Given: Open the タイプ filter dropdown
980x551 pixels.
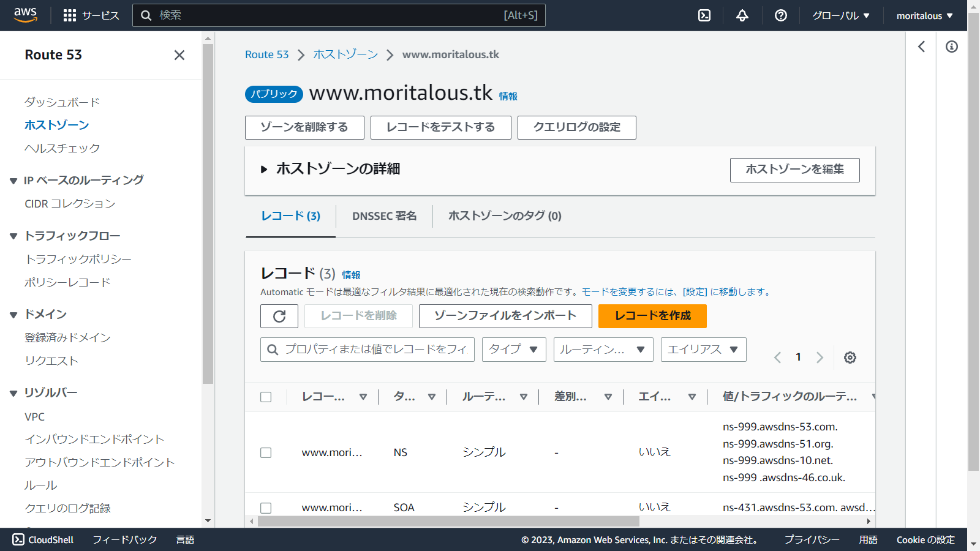Looking at the screenshot, I should pyautogui.click(x=513, y=350).
